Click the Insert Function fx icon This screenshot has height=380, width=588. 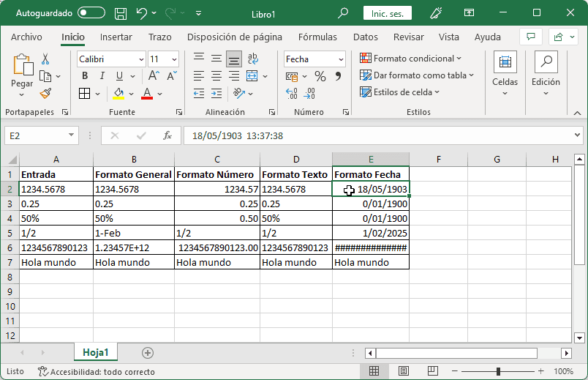coord(167,135)
